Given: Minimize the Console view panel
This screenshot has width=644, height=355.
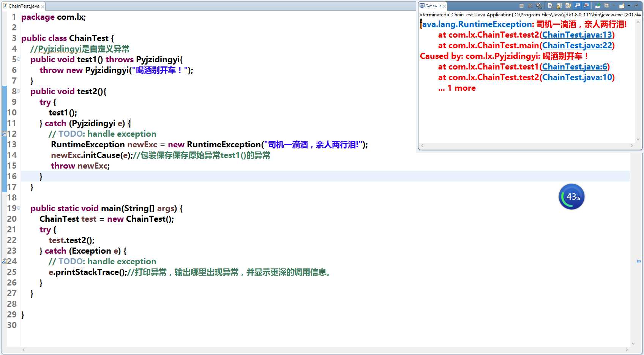Looking at the screenshot, I should coord(636,5).
